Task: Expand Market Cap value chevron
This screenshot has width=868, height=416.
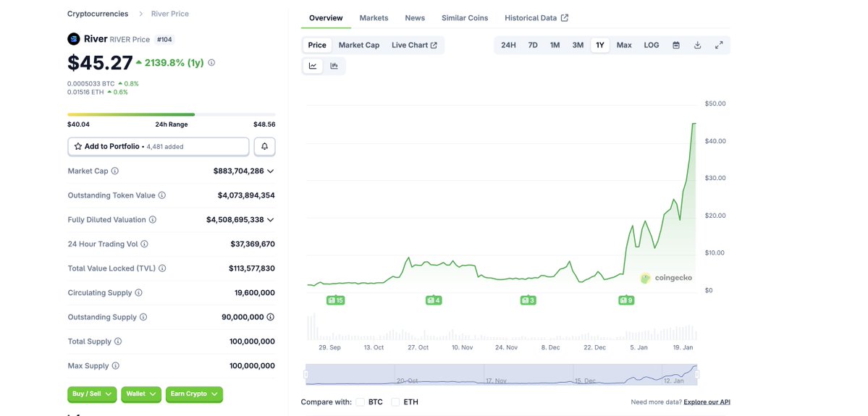Action: tap(271, 171)
